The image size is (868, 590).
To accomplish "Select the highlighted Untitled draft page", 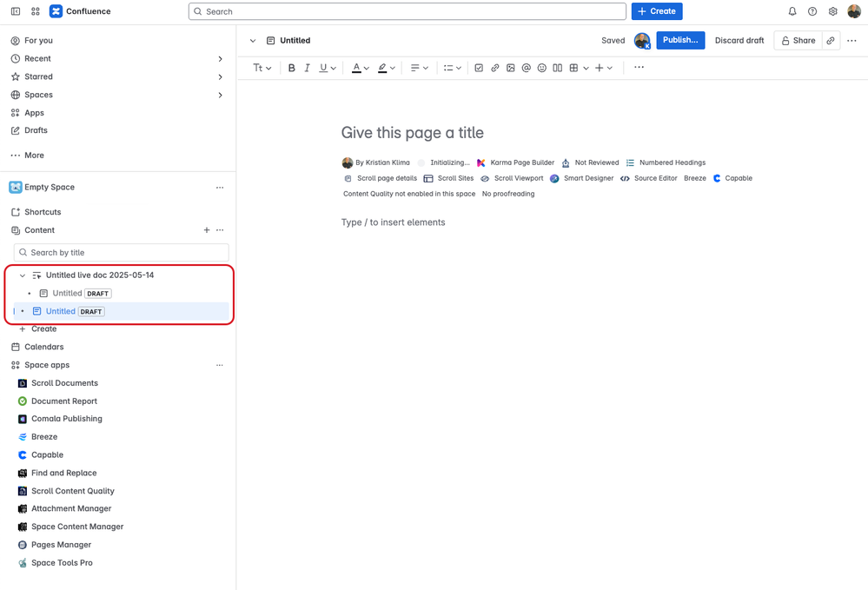I will click(x=121, y=311).
